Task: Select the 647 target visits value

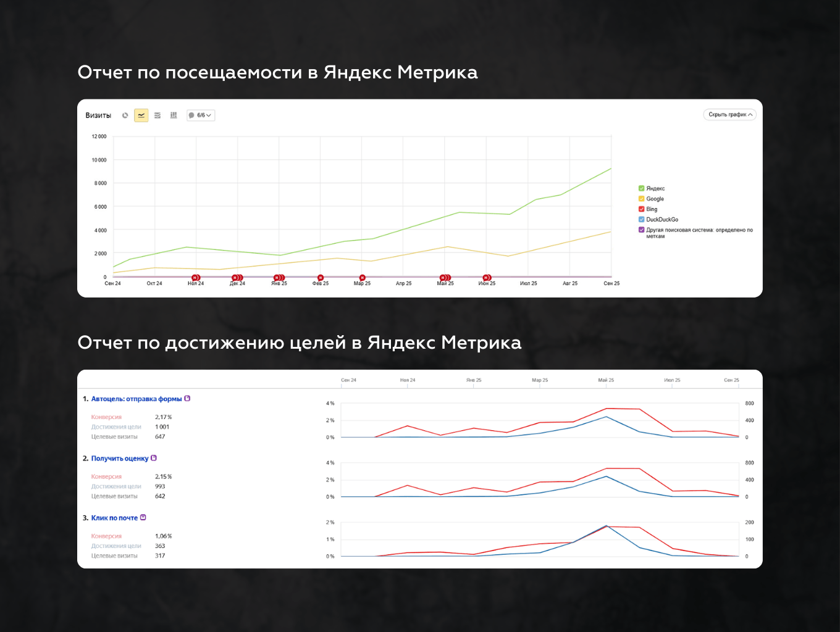Action: click(x=160, y=437)
